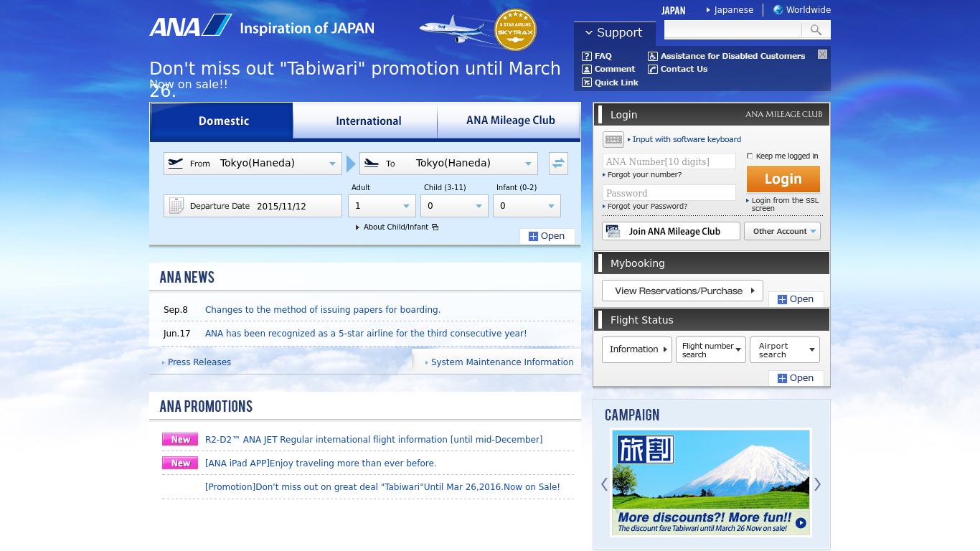Advance the campaign carousel with right arrow

818,484
